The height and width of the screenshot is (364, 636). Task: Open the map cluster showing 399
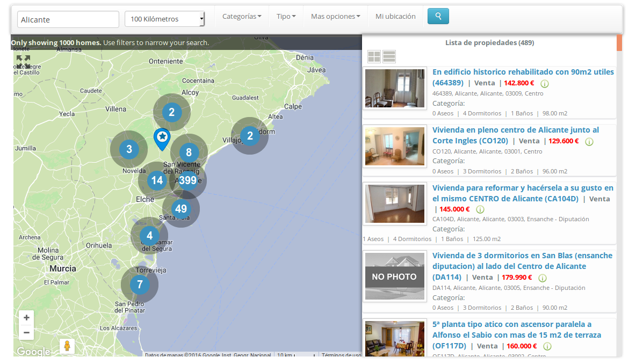[x=188, y=180]
